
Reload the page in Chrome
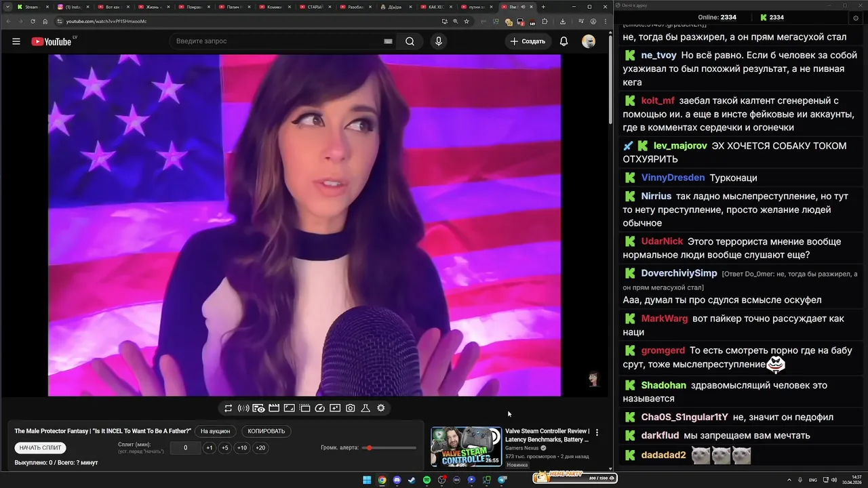coord(33,21)
